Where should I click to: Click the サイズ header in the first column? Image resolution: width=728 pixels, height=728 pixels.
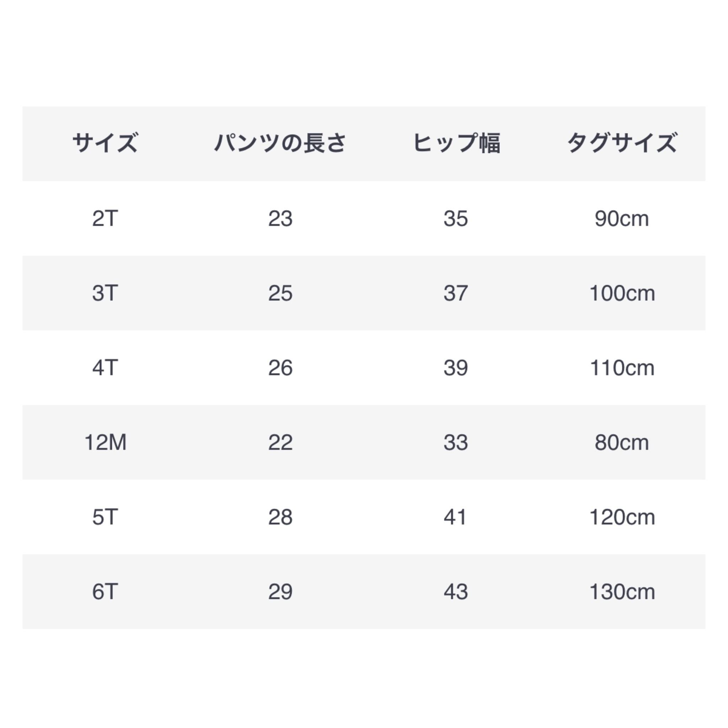[x=105, y=143]
